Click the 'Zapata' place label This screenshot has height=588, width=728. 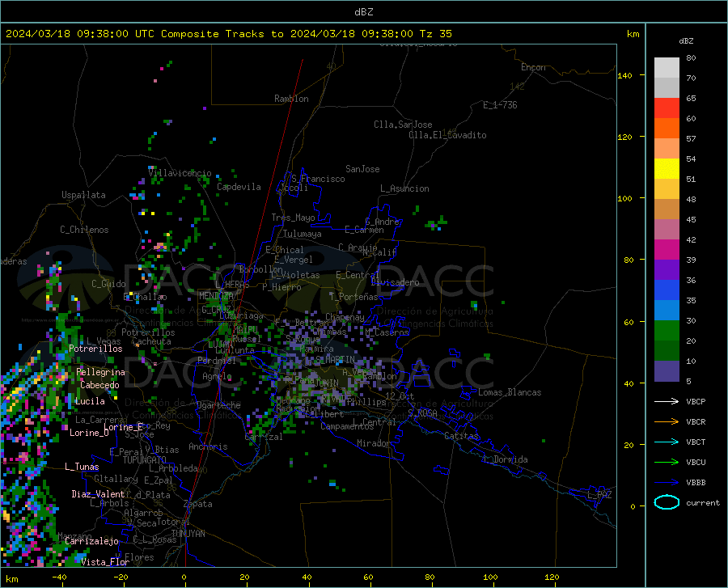coord(198,504)
